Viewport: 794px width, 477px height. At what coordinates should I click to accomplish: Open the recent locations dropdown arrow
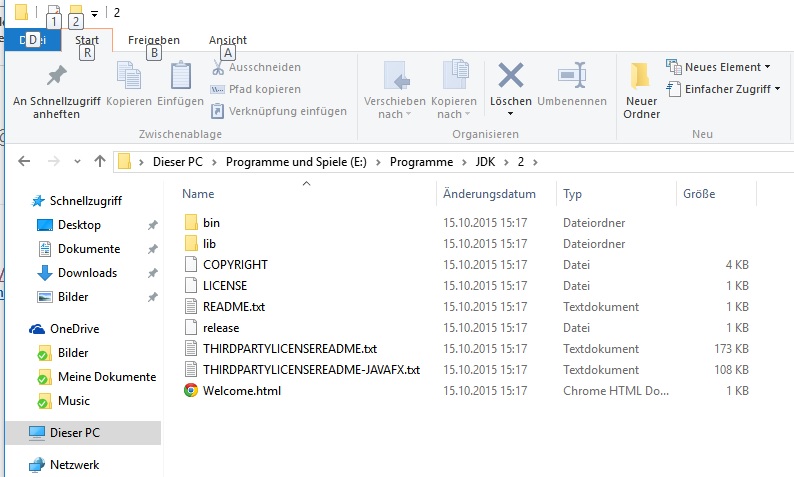(77, 162)
